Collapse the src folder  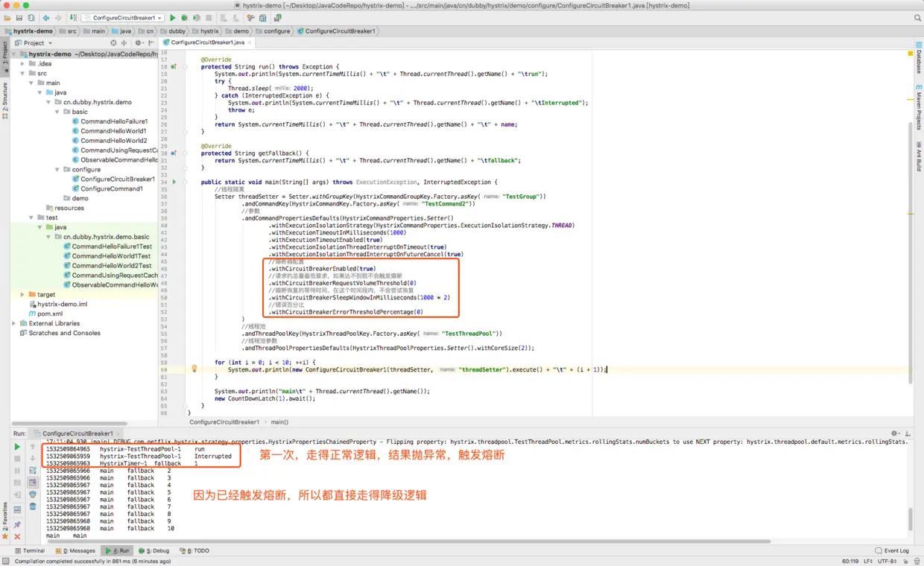click(24, 74)
